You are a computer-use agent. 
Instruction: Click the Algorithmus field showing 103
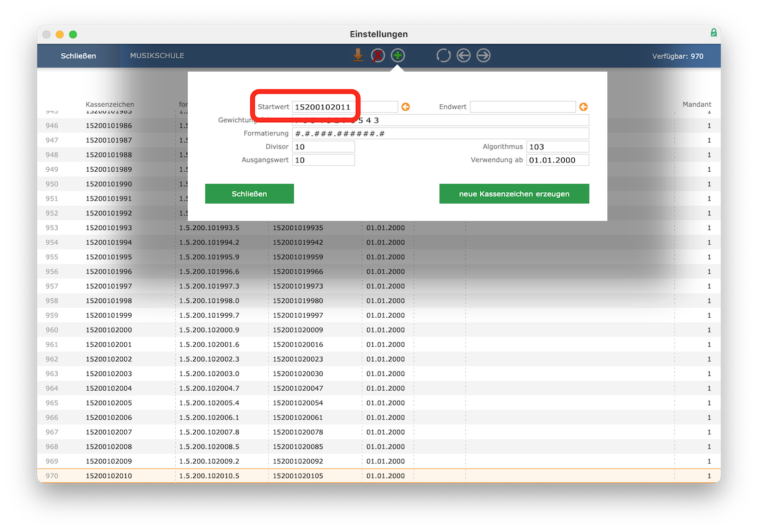[558, 147]
